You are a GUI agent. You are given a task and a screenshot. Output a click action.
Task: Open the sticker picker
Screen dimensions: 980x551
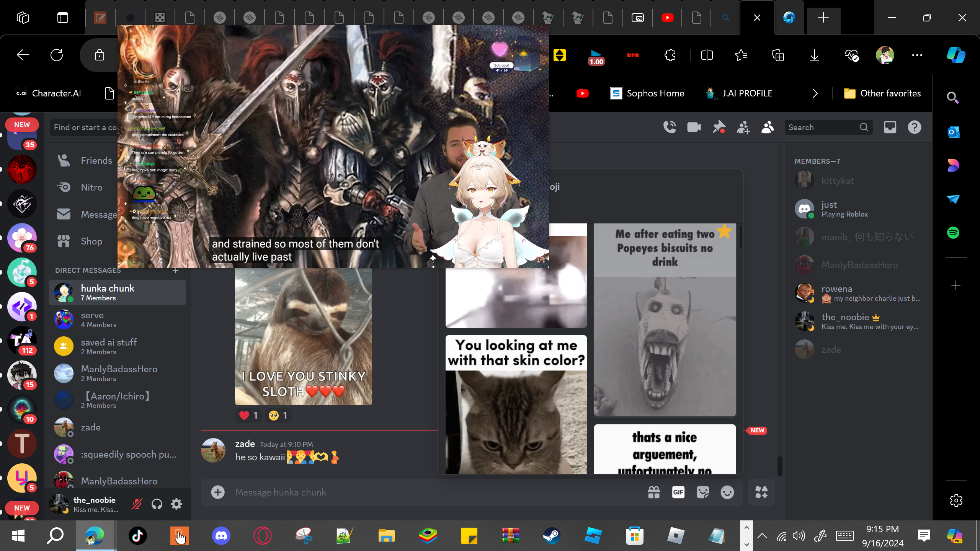703,492
